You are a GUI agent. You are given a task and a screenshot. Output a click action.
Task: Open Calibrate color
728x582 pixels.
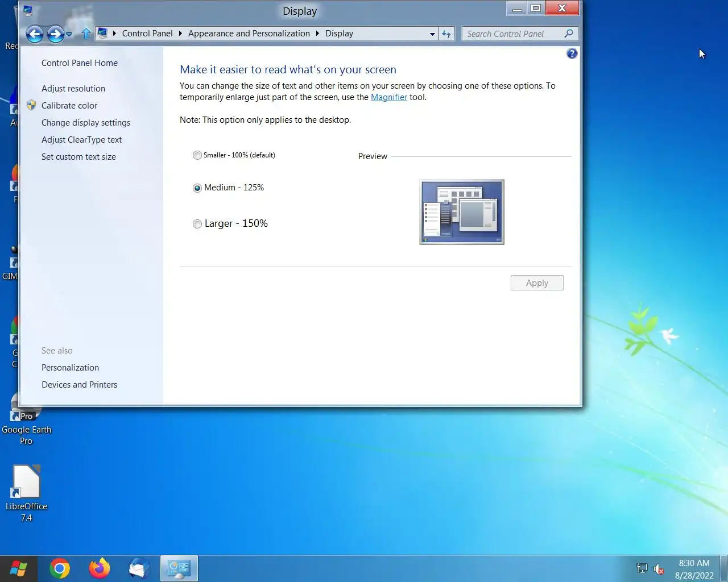point(69,106)
